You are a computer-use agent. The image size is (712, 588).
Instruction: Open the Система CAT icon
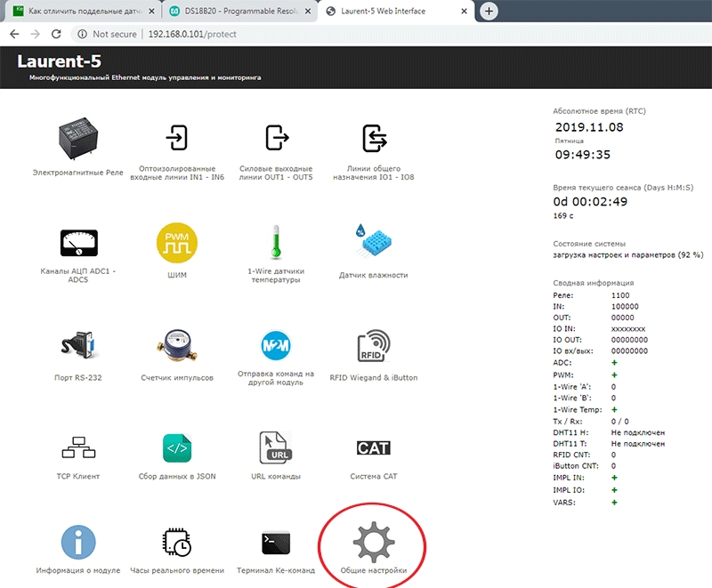(x=373, y=447)
